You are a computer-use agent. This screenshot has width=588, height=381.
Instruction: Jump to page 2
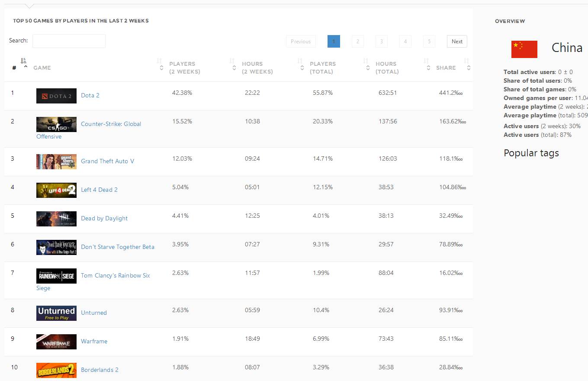[x=357, y=42]
